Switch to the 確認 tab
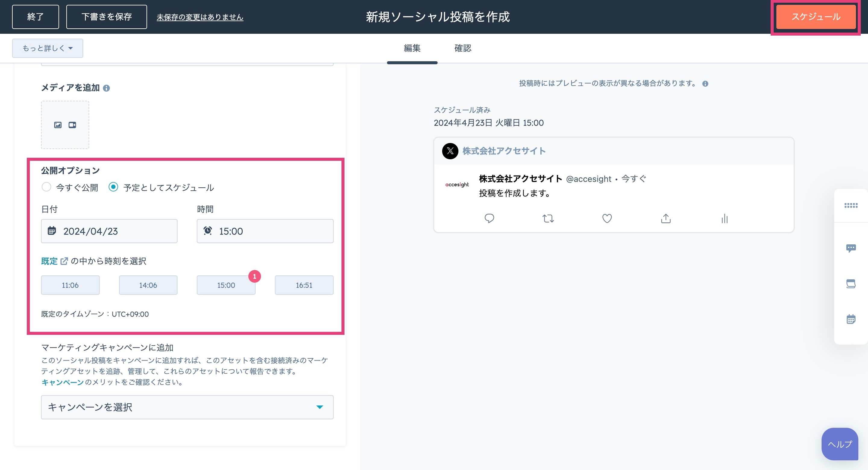Image resolution: width=868 pixels, height=470 pixels. click(x=463, y=48)
